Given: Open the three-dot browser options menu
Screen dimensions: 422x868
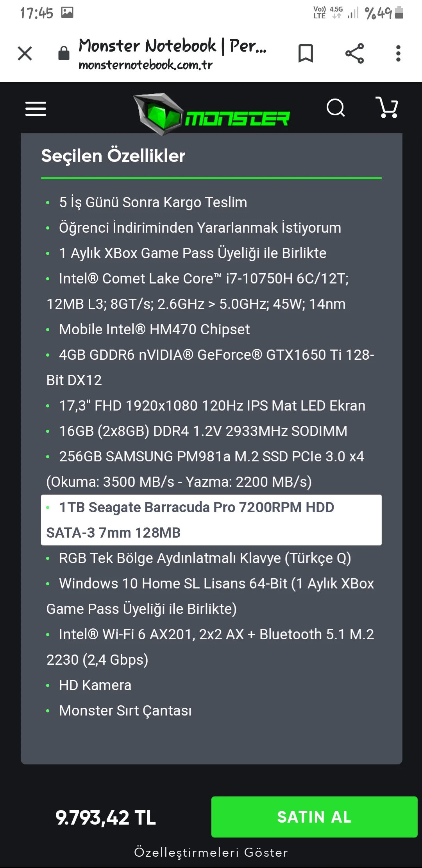Looking at the screenshot, I should tap(398, 53).
